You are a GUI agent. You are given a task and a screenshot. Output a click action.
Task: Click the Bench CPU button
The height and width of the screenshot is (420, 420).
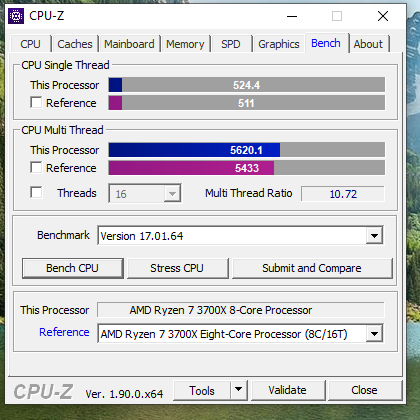[x=72, y=268]
